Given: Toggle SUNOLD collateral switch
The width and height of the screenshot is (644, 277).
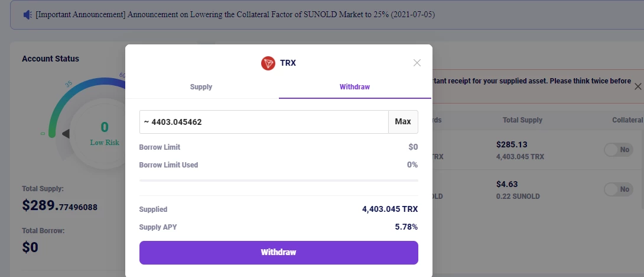Looking at the screenshot, I should click(x=618, y=189).
